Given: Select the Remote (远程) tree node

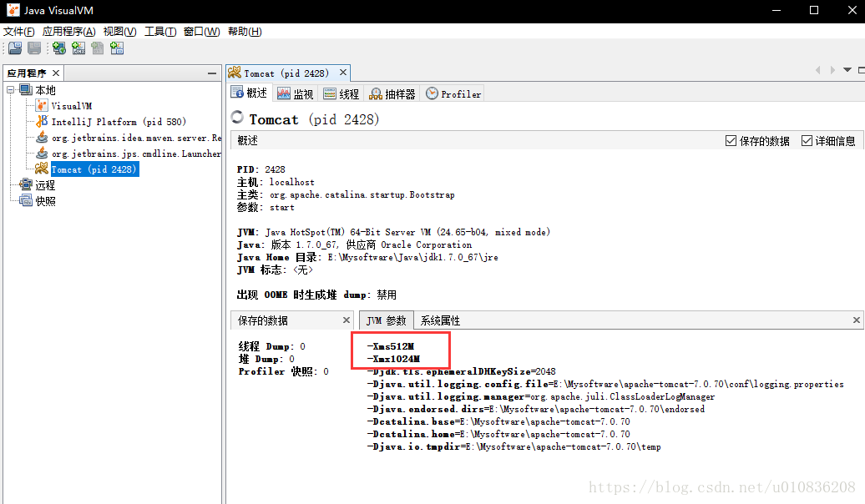Looking at the screenshot, I should [x=45, y=184].
